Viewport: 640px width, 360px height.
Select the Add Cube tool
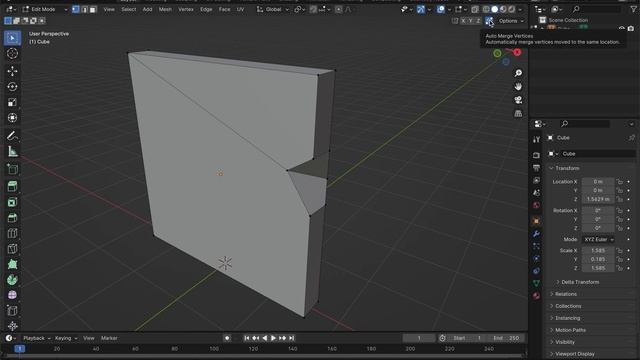12,169
